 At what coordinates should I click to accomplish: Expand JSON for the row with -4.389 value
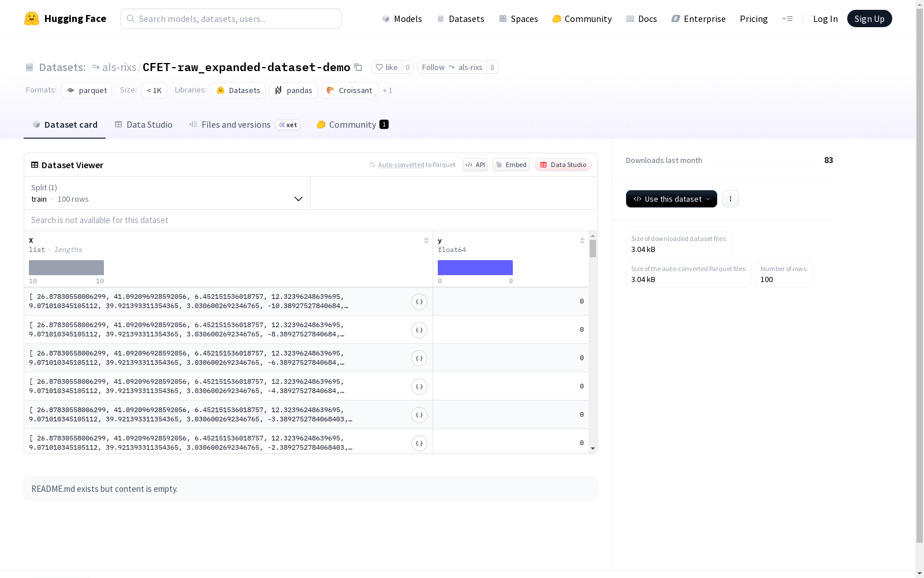point(419,387)
